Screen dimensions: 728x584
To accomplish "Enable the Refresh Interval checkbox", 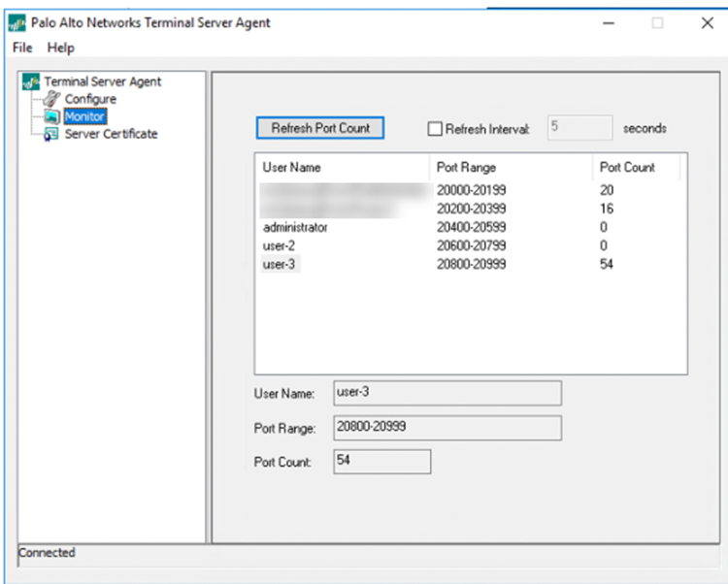I will pos(435,128).
